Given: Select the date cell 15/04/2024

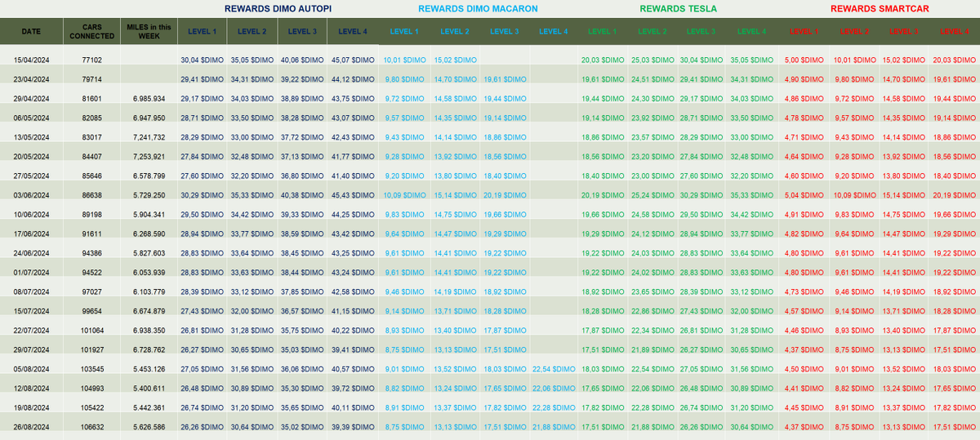Looking at the screenshot, I should point(31,60).
